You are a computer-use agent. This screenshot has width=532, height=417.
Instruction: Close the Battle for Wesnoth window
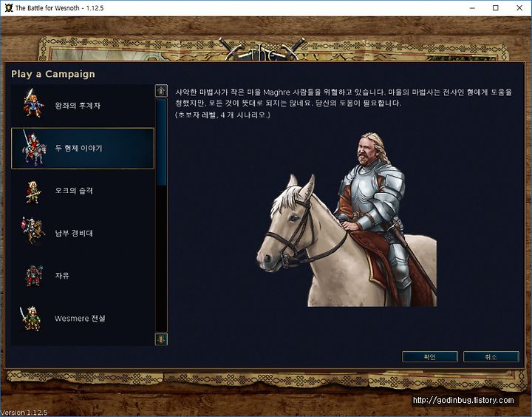click(519, 8)
